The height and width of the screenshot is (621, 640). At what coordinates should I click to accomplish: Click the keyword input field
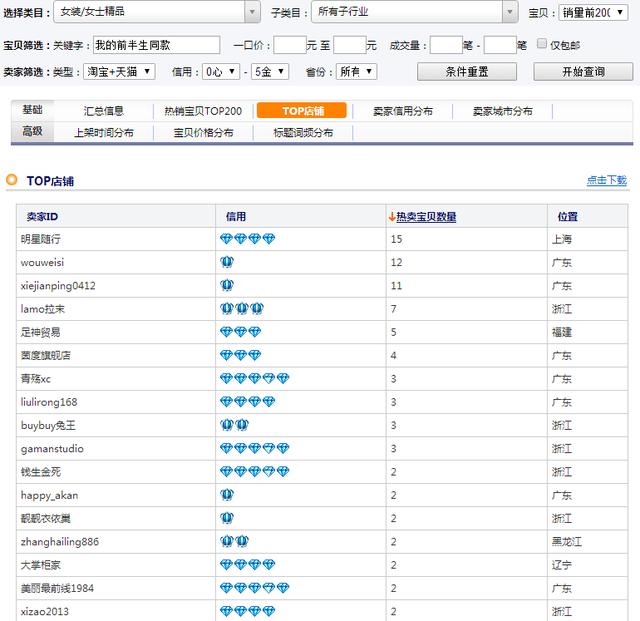[x=157, y=45]
